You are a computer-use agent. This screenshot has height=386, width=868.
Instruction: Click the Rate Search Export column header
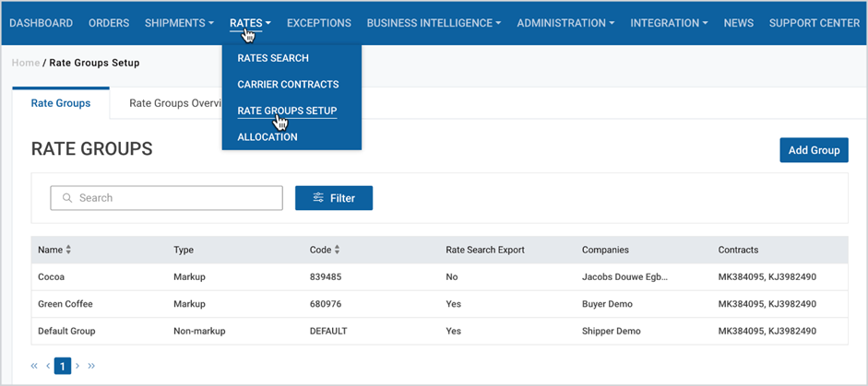pos(485,250)
